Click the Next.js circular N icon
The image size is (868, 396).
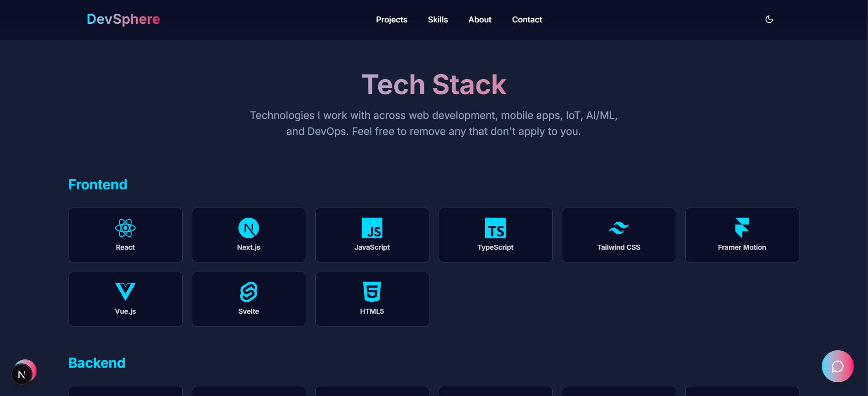249,228
